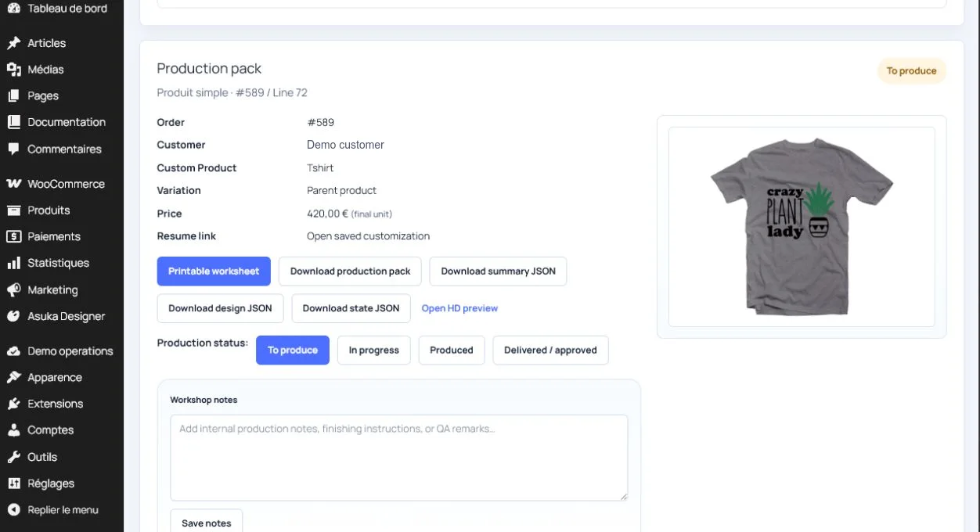This screenshot has width=980, height=532.
Task: Open WooCommerce menu entry
Action: point(66,184)
